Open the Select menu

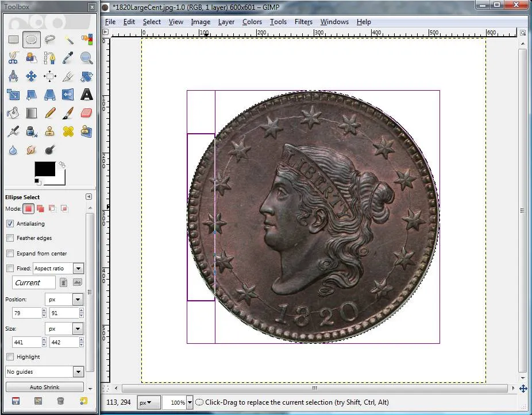[152, 22]
